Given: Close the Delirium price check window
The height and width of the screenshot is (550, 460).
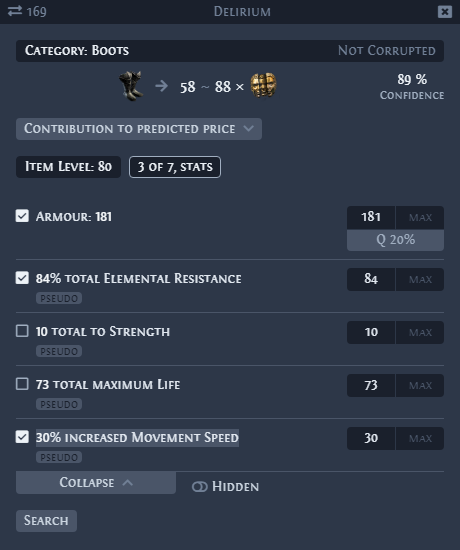Looking at the screenshot, I should click(x=445, y=12).
